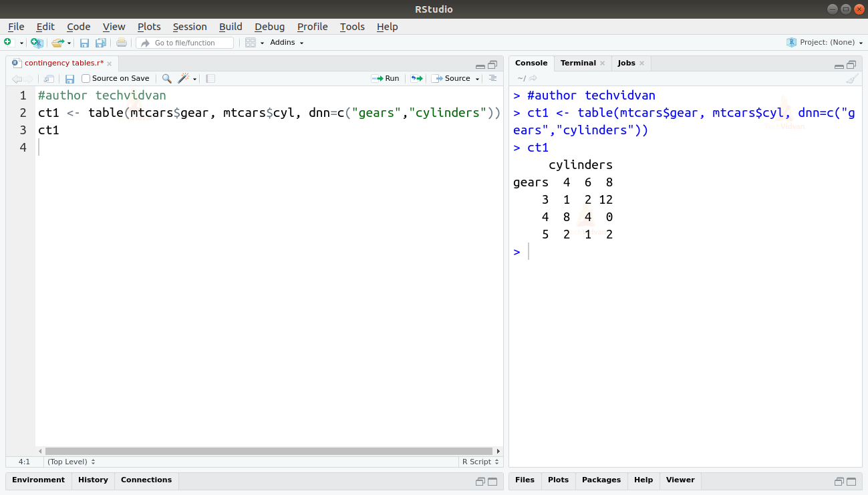The height and width of the screenshot is (495, 868).
Task: Open the R Script file type dropdown
Action: [x=480, y=461]
